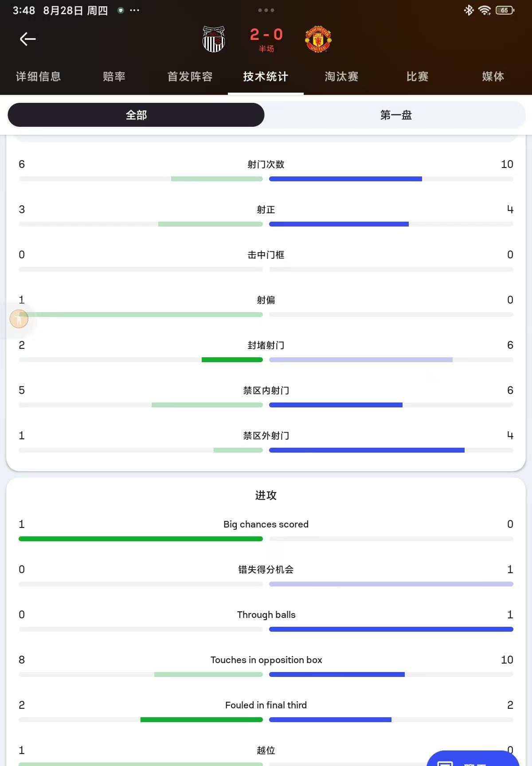Tap the three-dot handle at top center
The image size is (532, 766).
266,10
